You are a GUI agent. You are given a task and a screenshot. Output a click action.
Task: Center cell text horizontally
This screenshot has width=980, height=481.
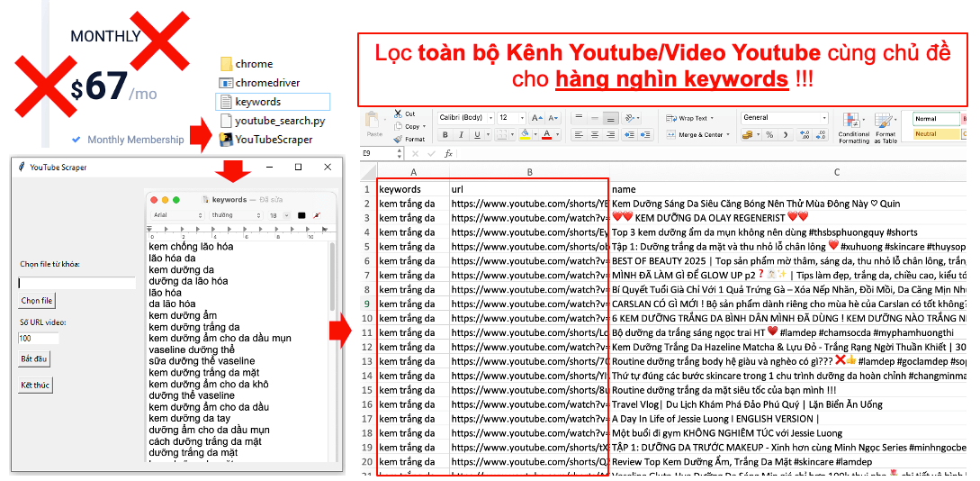click(x=594, y=134)
